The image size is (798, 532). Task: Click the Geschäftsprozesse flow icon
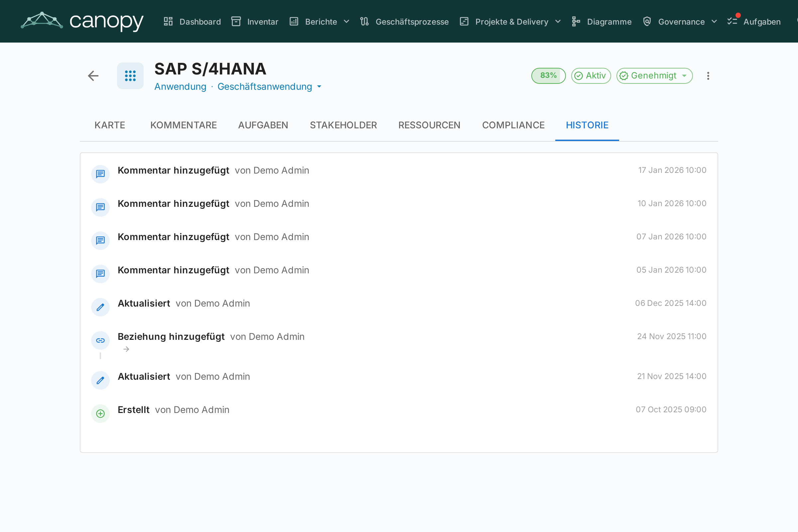point(364,21)
